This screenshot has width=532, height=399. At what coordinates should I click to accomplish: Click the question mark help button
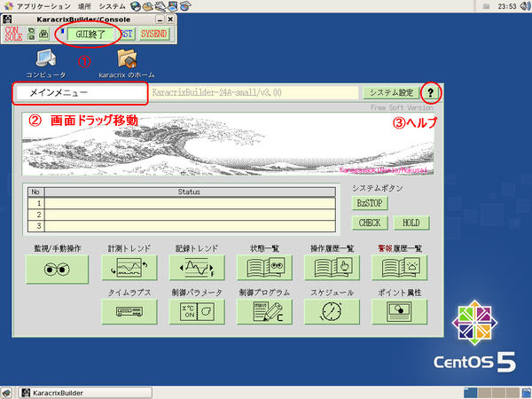(x=431, y=92)
